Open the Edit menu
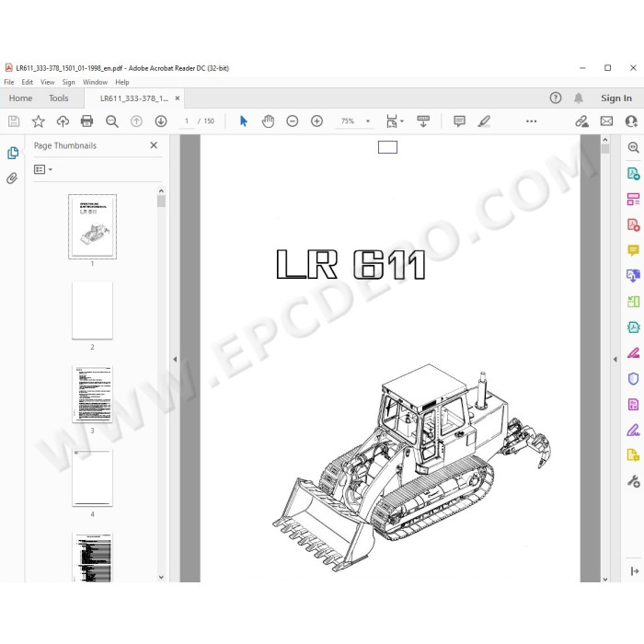 [27, 82]
